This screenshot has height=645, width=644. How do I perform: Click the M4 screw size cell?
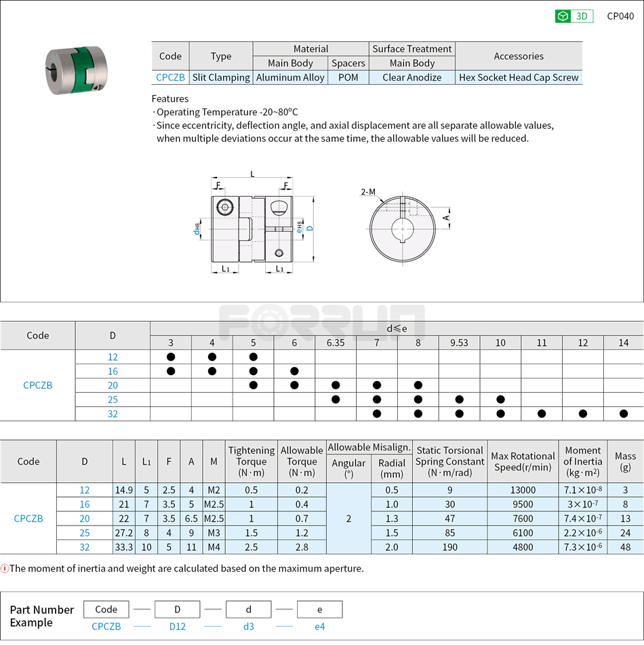[x=214, y=547]
